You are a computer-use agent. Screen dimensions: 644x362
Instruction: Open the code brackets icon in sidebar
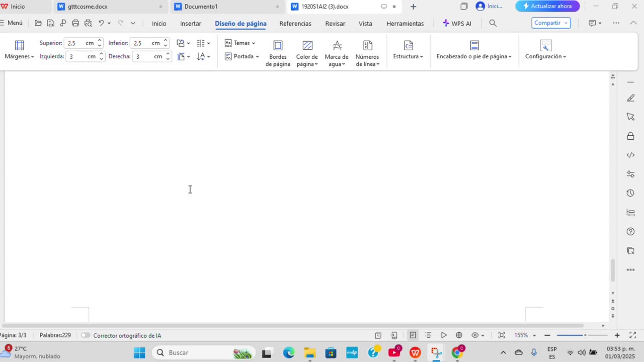click(x=630, y=155)
